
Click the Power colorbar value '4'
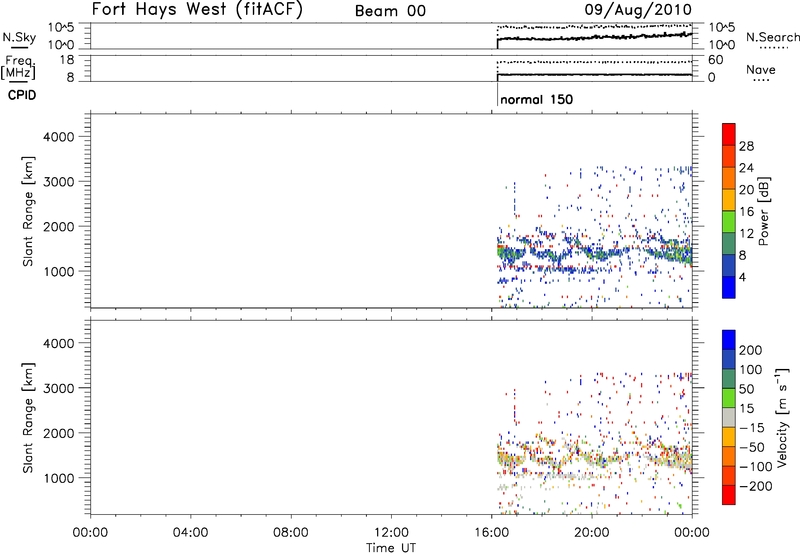[743, 277]
